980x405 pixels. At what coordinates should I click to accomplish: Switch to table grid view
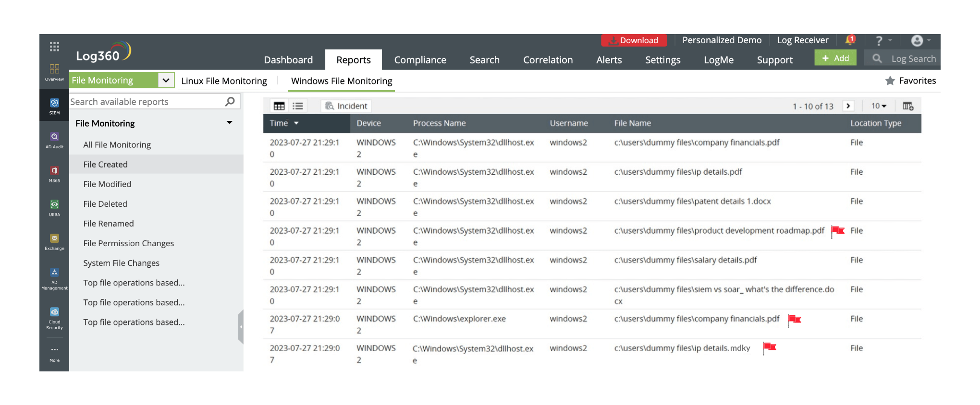pyautogui.click(x=279, y=106)
